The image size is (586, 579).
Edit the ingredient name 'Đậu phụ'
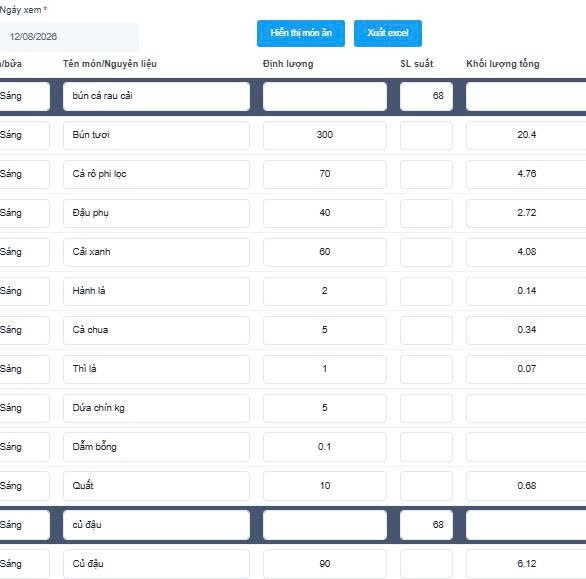[156, 213]
